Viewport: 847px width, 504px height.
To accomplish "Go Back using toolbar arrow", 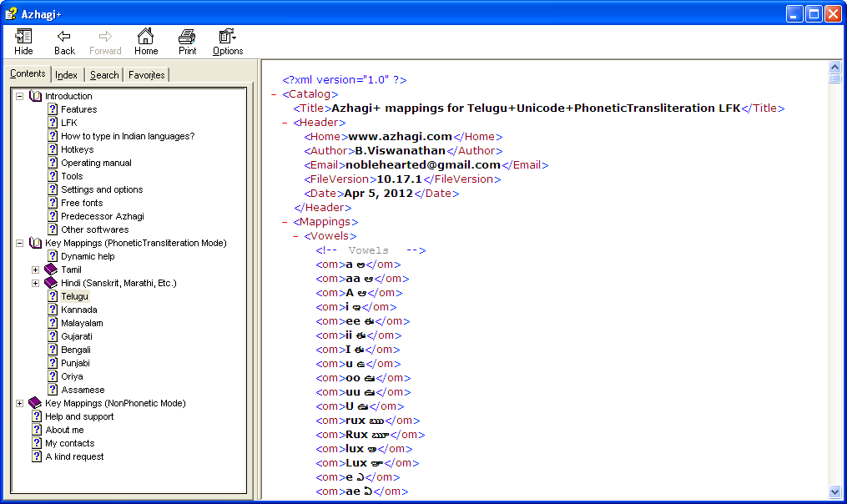I will tap(64, 37).
